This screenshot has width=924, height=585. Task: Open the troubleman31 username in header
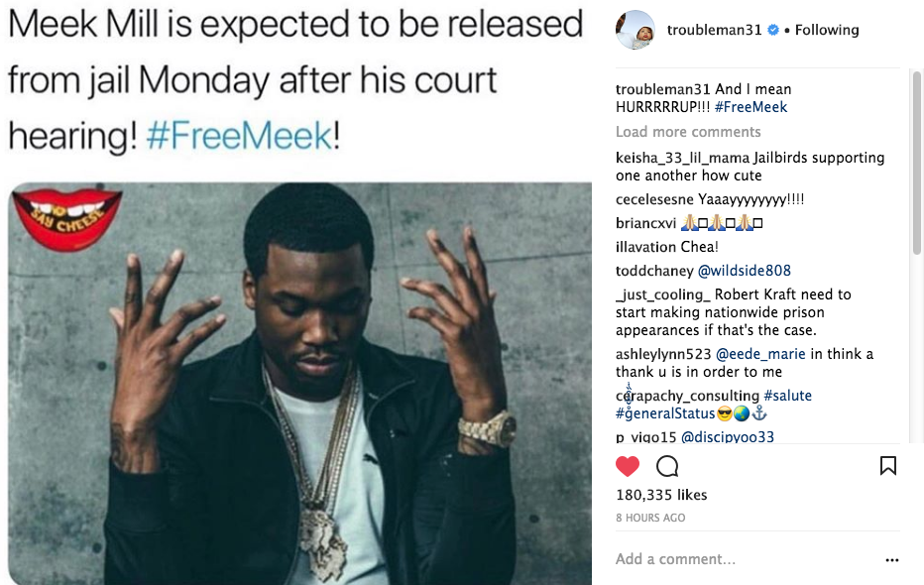click(x=714, y=30)
